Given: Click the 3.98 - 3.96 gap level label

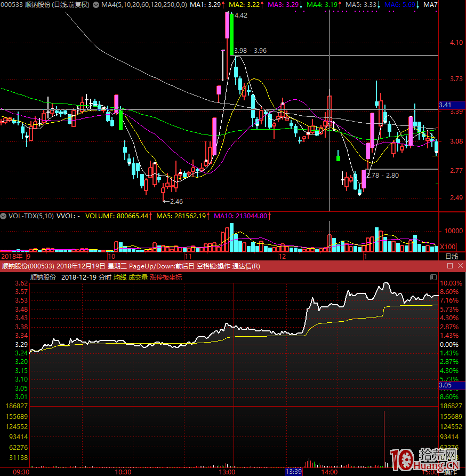Looking at the screenshot, I should tap(250, 51).
